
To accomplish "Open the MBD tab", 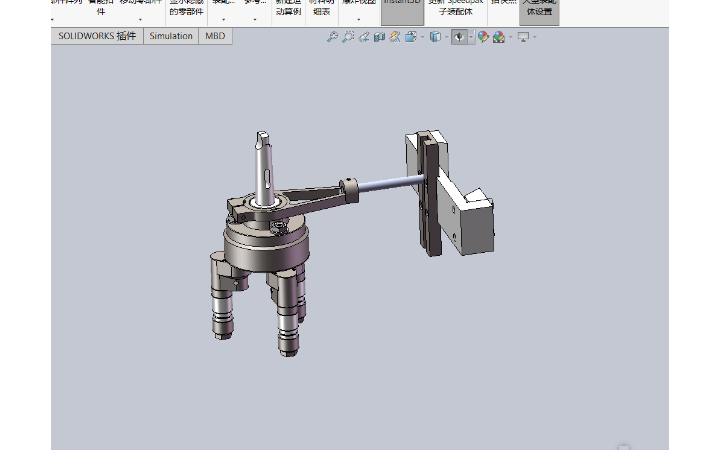I will (215, 36).
